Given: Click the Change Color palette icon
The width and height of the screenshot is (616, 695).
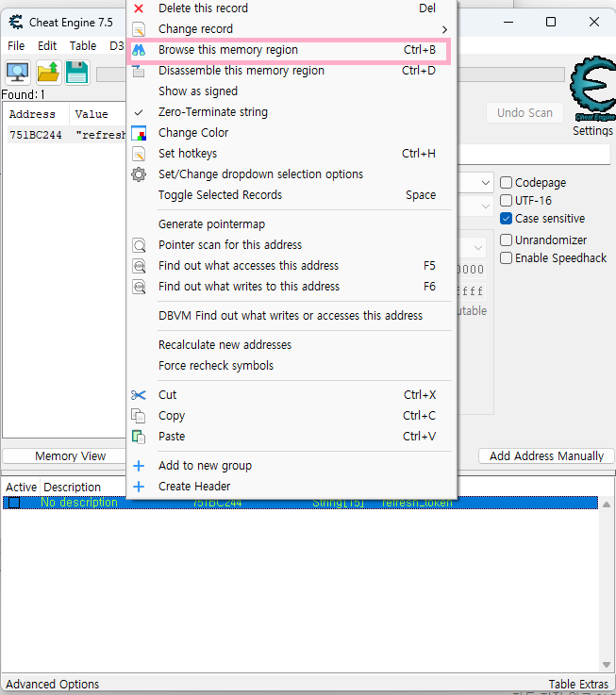Looking at the screenshot, I should [139, 133].
